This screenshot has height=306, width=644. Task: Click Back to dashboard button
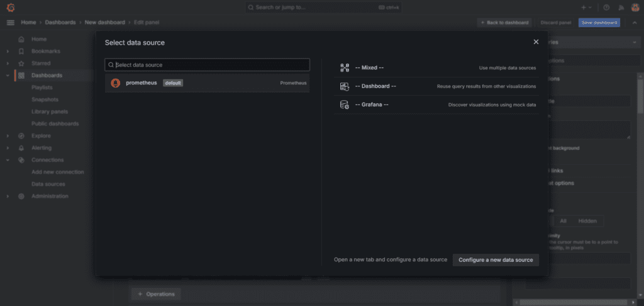coord(504,23)
